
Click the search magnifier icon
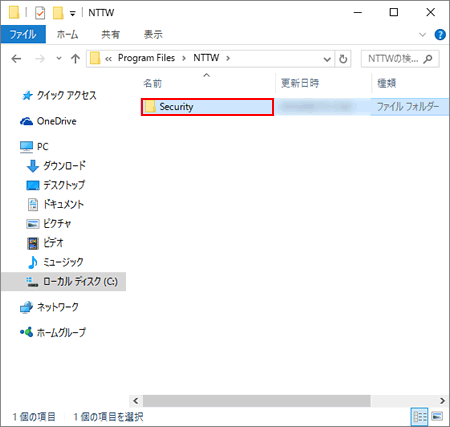pyautogui.click(x=428, y=59)
